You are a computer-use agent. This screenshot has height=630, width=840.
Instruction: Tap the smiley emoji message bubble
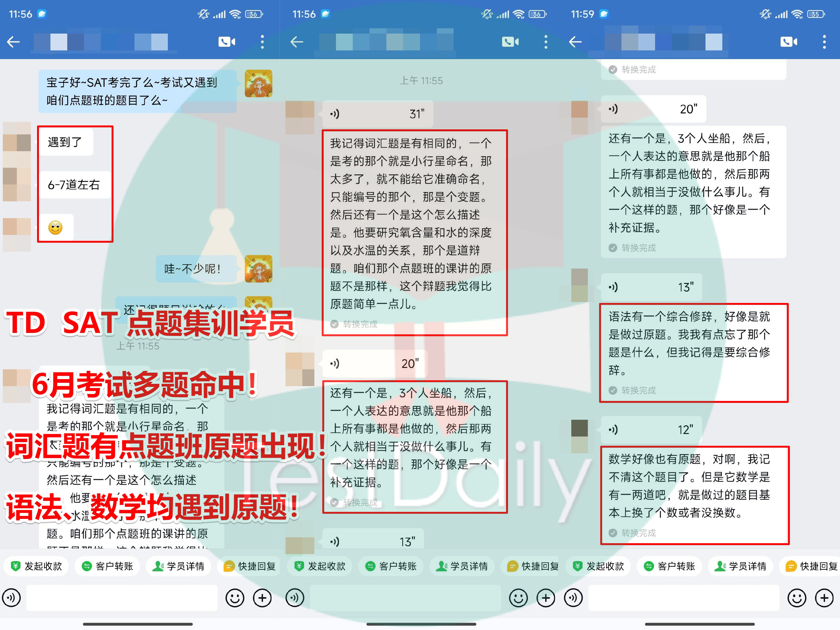(x=56, y=227)
